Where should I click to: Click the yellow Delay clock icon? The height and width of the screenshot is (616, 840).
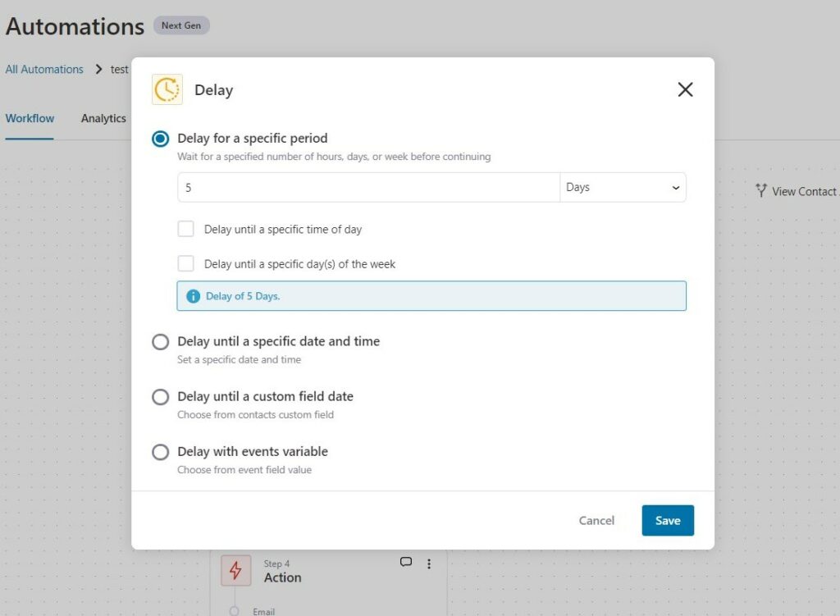(167, 89)
